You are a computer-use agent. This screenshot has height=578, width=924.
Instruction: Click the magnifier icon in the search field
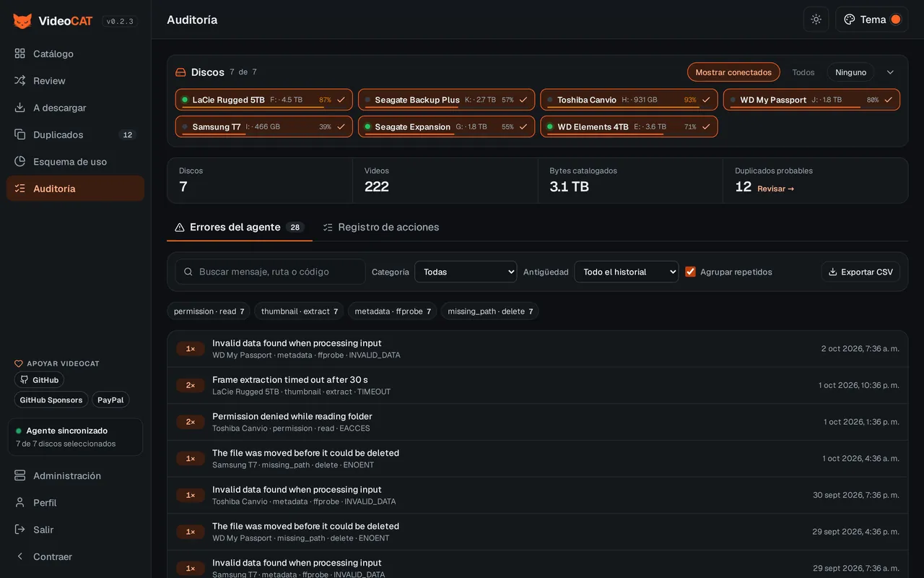coord(188,272)
